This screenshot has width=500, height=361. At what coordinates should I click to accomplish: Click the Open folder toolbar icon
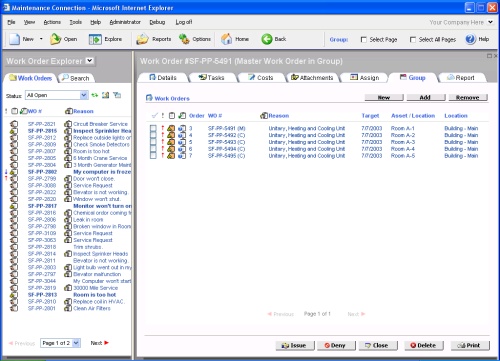[55, 39]
